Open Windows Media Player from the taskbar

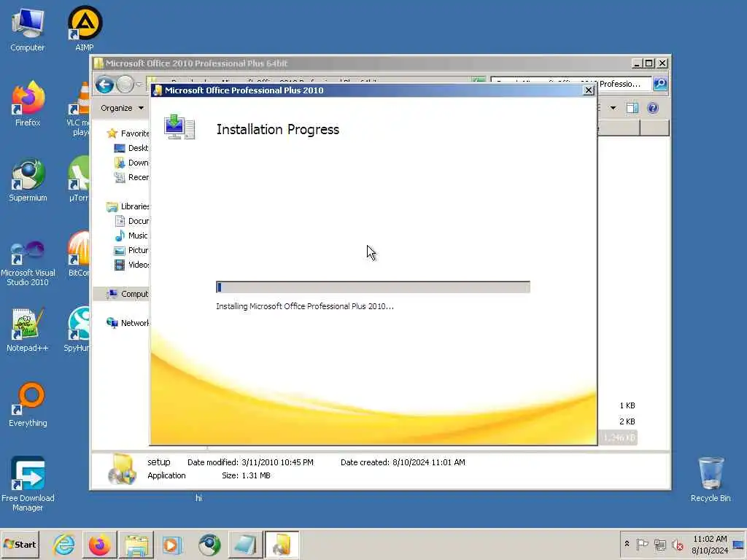[172, 545]
